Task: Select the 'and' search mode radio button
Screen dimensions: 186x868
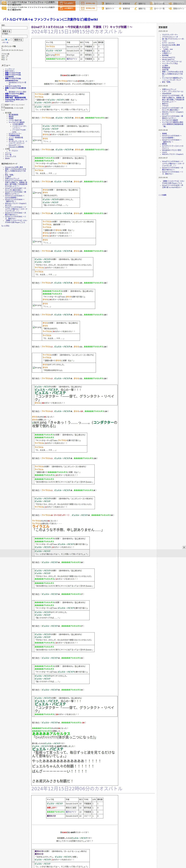Action: click(x=6, y=39)
